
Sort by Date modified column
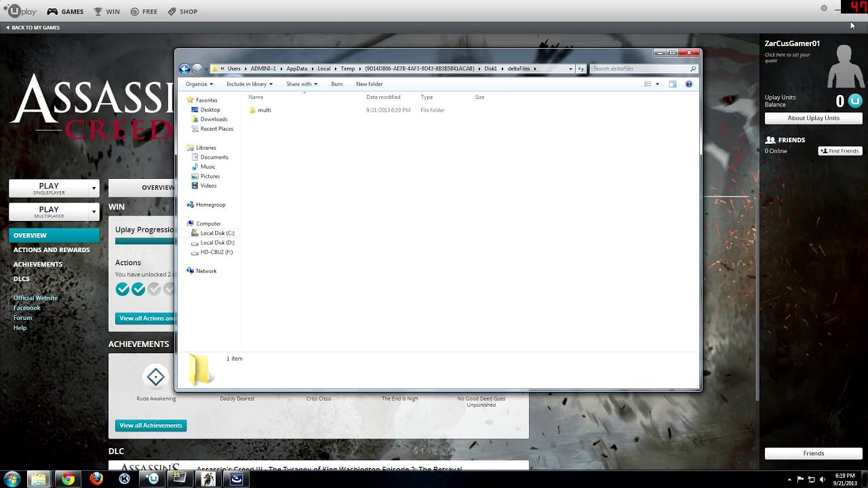tap(383, 97)
